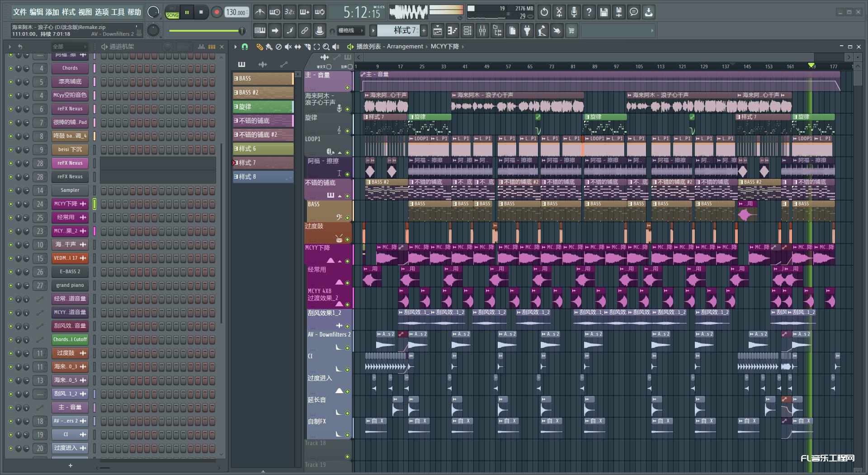Click the pause playback button
Image resolution: width=868 pixels, height=475 pixels.
186,12
